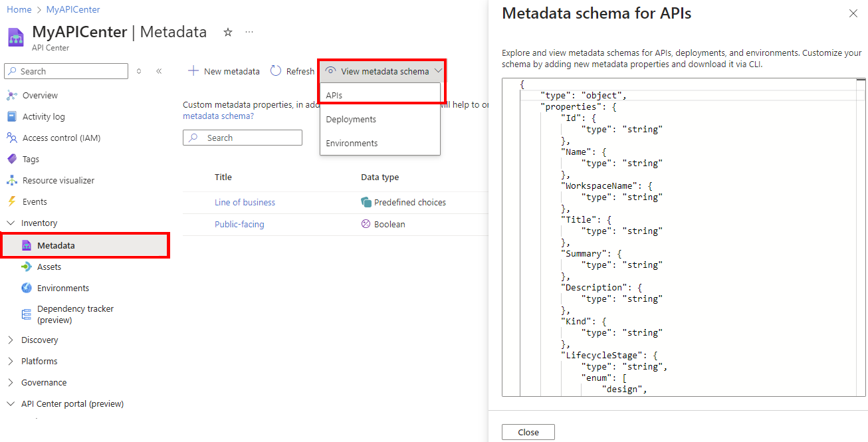Click the Events lightning icon
Image resolution: width=868 pixels, height=442 pixels.
11,201
